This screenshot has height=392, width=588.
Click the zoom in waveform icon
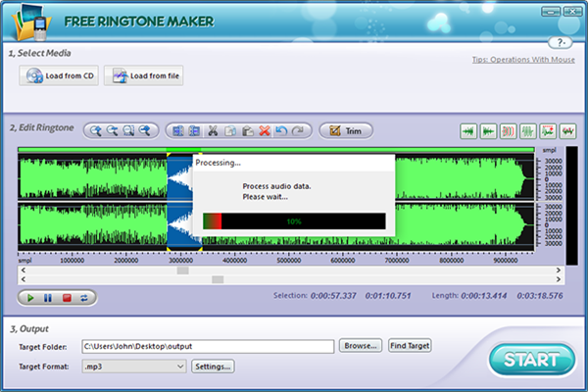[x=95, y=130]
